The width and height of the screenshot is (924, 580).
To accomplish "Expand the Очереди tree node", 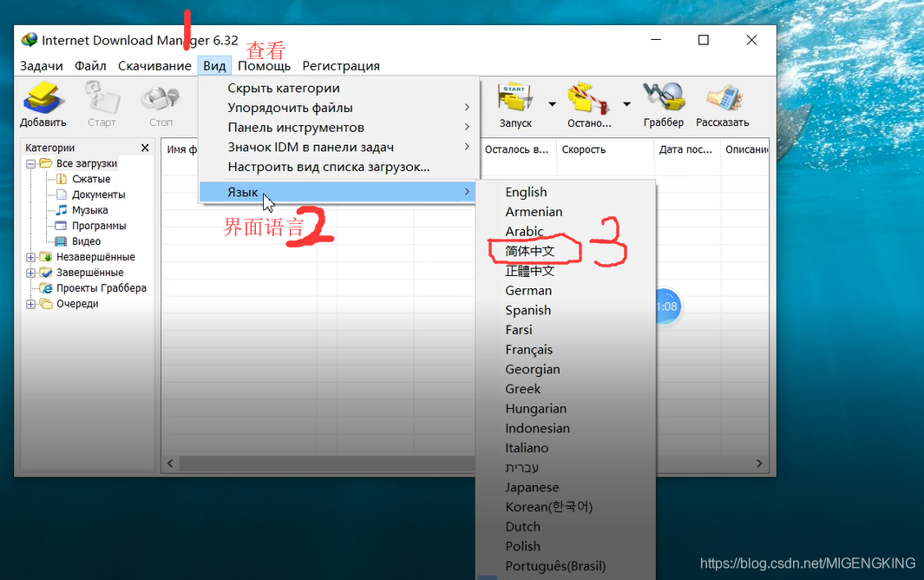I will click(x=30, y=305).
